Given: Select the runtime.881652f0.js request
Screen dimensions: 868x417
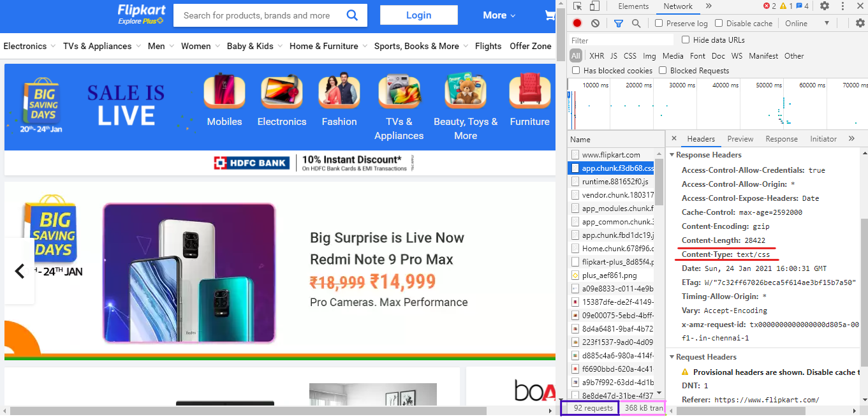Looking at the screenshot, I should [x=612, y=182].
